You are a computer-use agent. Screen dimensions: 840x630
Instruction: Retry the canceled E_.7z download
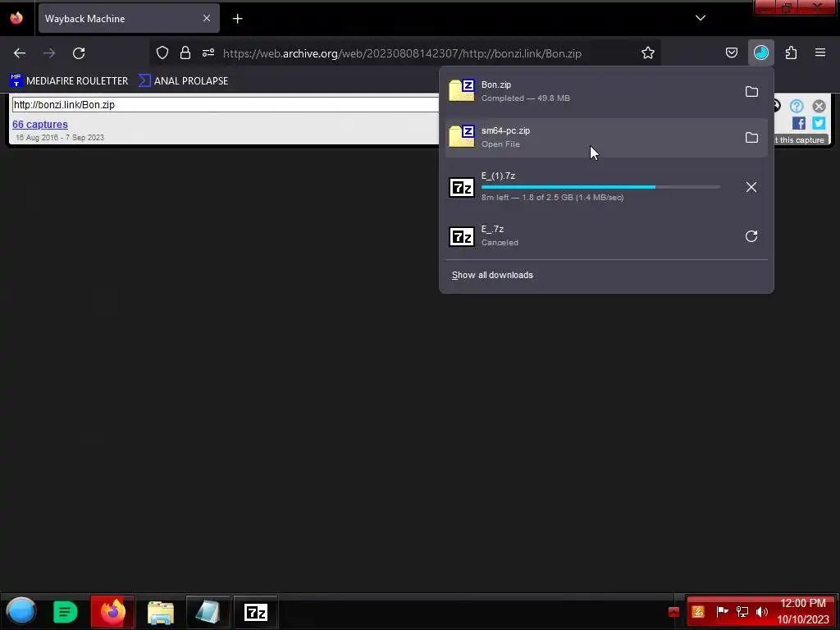(751, 236)
